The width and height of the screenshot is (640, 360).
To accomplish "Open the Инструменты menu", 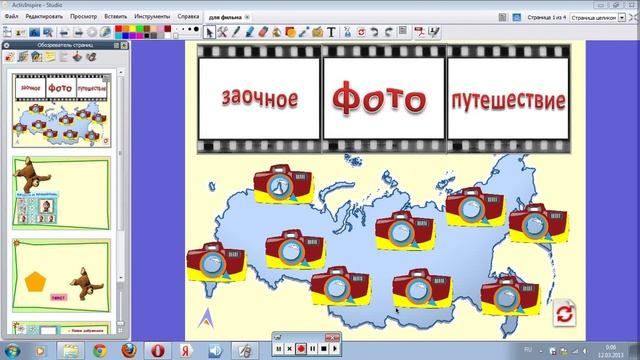I will tap(152, 17).
